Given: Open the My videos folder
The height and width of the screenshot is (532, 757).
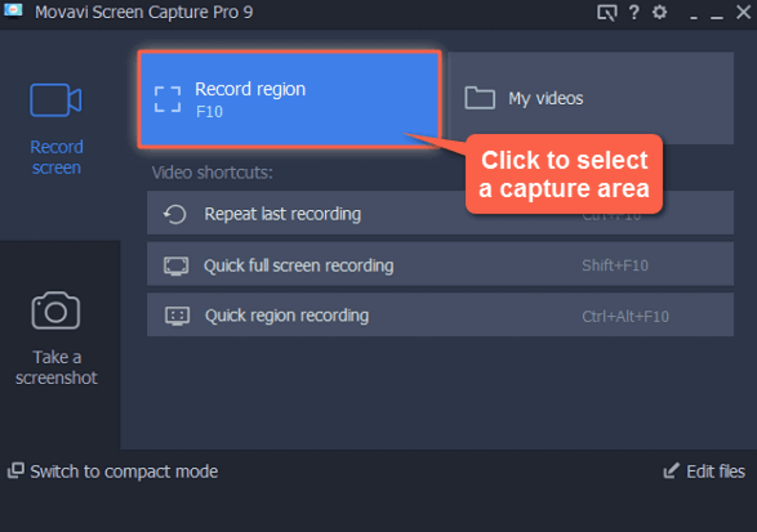Looking at the screenshot, I should [591, 98].
